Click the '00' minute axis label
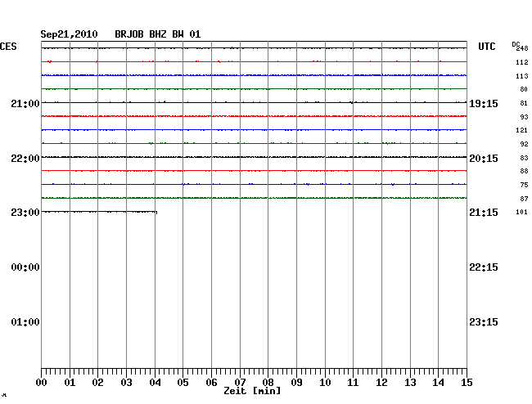 point(41,383)
